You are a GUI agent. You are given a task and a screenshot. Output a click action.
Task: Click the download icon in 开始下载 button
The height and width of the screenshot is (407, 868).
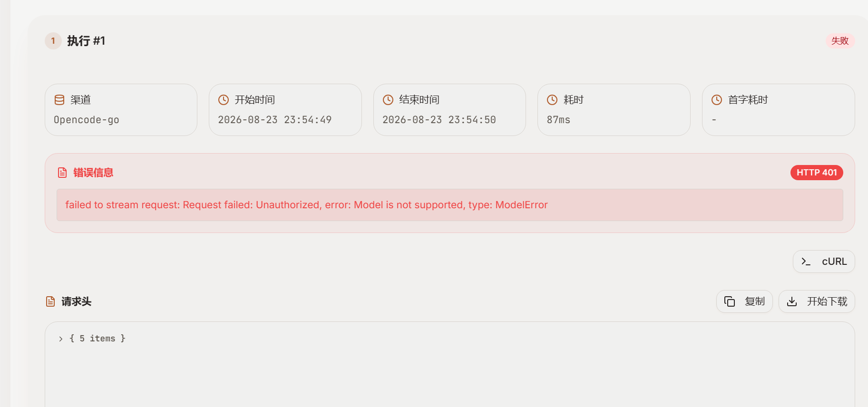pyautogui.click(x=792, y=301)
